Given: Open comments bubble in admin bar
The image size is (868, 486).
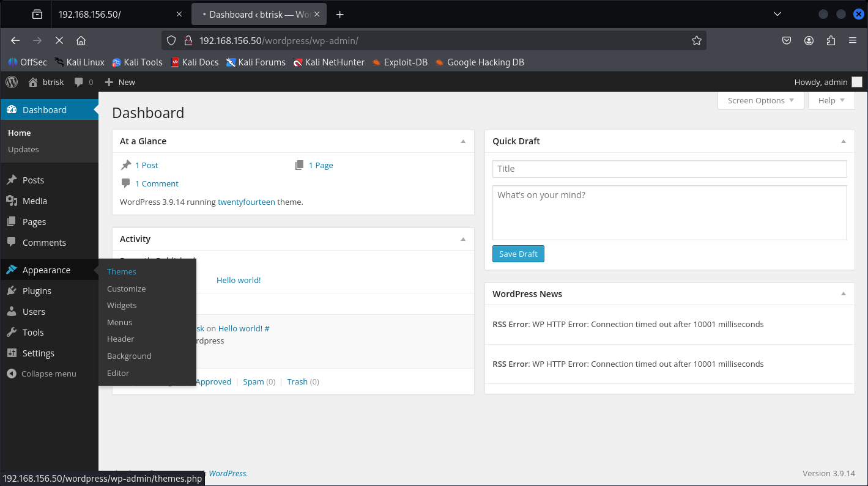Looking at the screenshot, I should 84,82.
